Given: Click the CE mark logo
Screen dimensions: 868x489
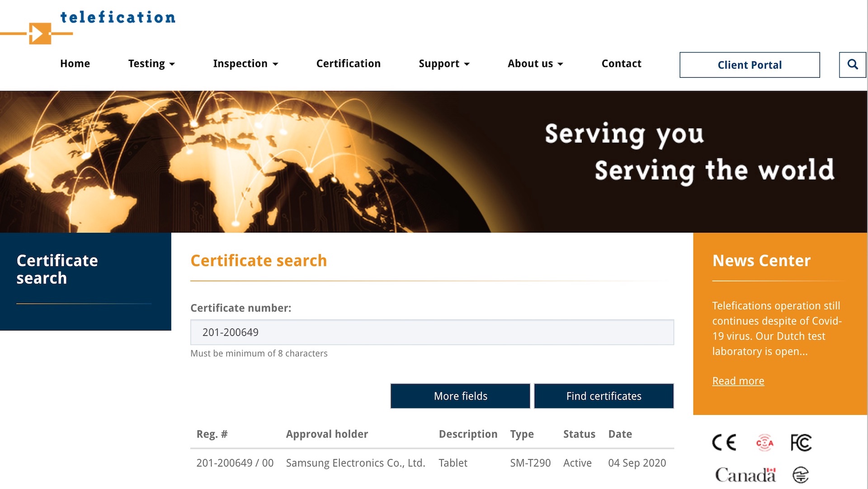Looking at the screenshot, I should [724, 442].
